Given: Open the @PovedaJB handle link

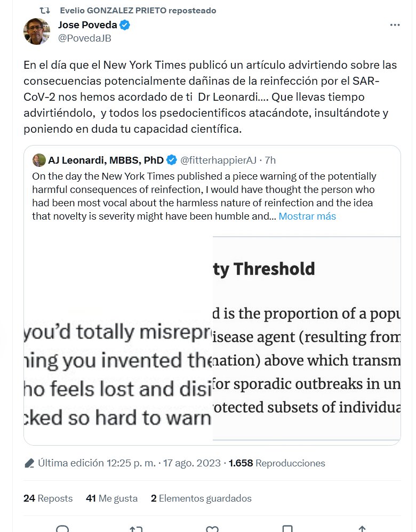Looking at the screenshot, I should click(84, 38).
